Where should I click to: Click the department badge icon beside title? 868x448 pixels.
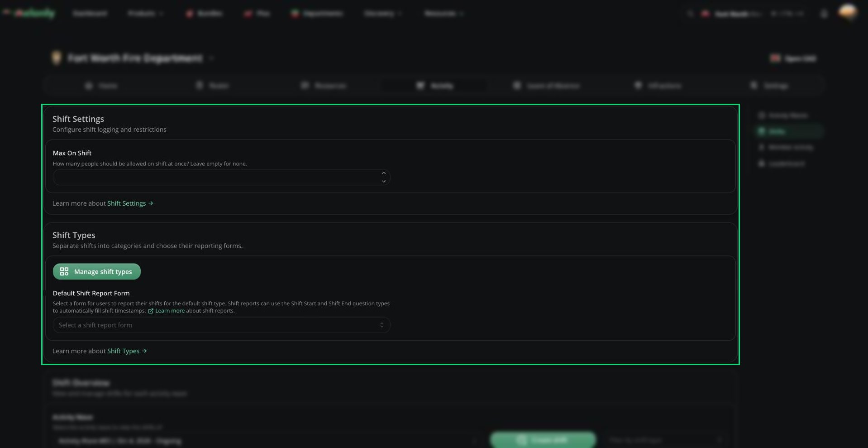tap(57, 58)
